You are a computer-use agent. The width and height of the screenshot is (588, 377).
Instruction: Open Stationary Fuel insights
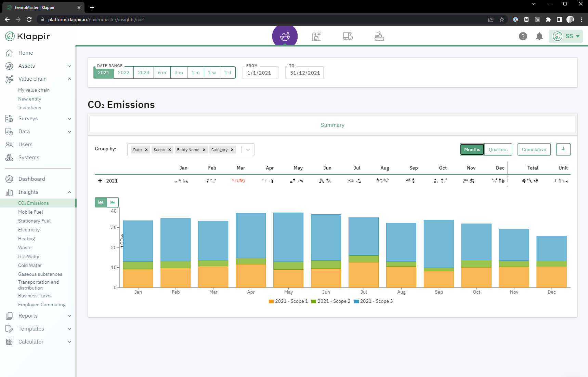34,221
